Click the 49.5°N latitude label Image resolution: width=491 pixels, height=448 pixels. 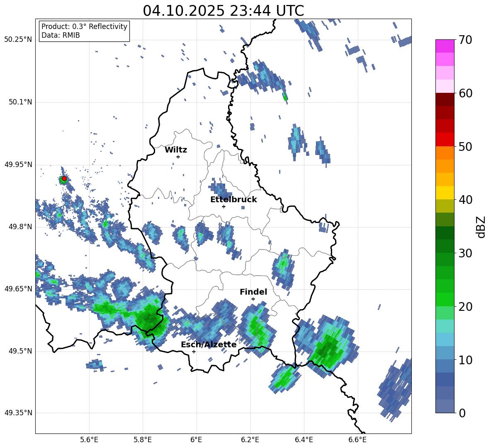point(20,351)
